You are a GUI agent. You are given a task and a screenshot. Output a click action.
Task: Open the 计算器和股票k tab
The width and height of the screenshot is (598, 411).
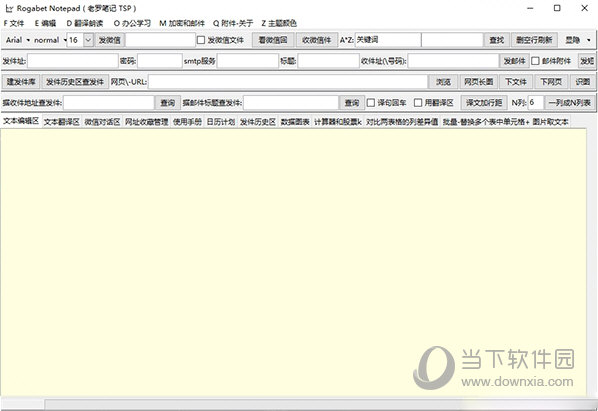click(338, 122)
